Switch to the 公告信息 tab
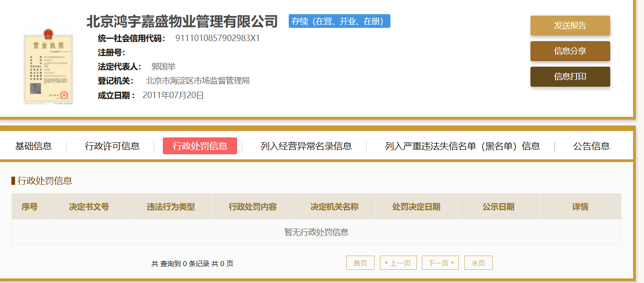The height and width of the screenshot is (283, 644). coord(592,146)
